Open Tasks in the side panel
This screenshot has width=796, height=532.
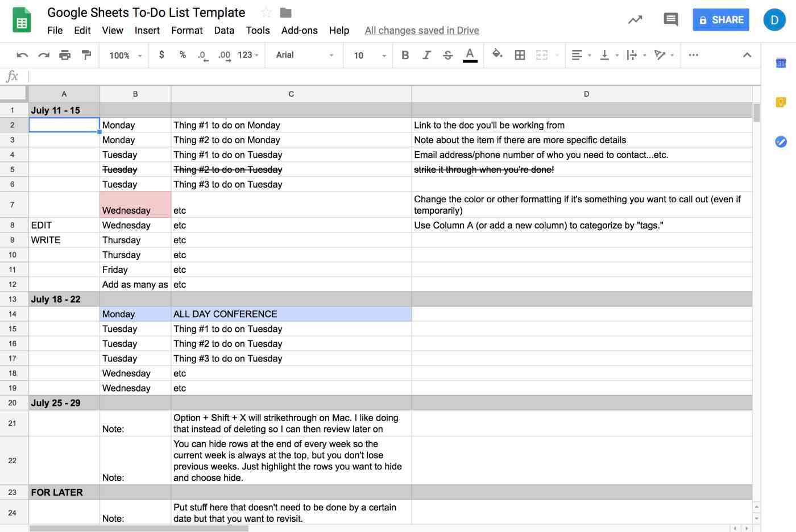click(x=781, y=142)
